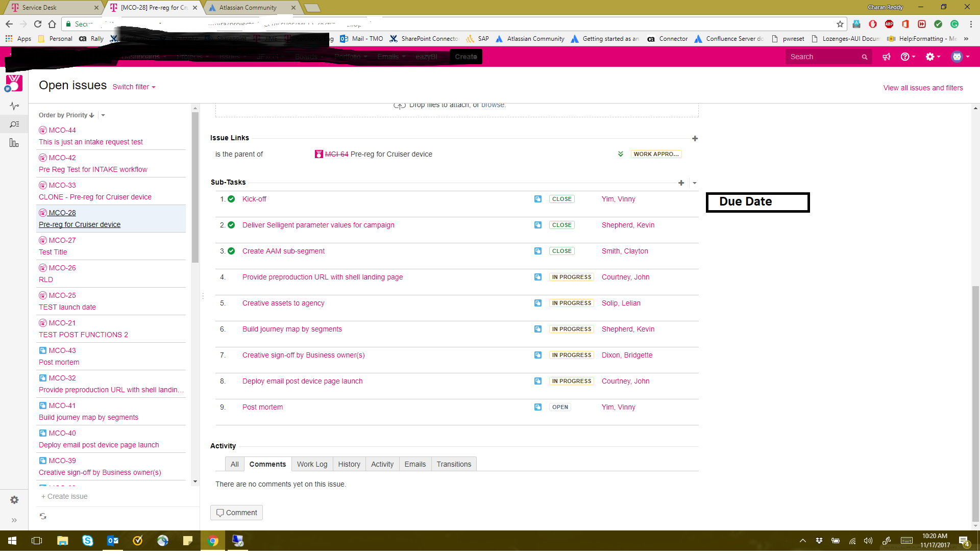The width and height of the screenshot is (980, 559).
Task: Add a new issue link with plus icon
Action: click(x=695, y=138)
